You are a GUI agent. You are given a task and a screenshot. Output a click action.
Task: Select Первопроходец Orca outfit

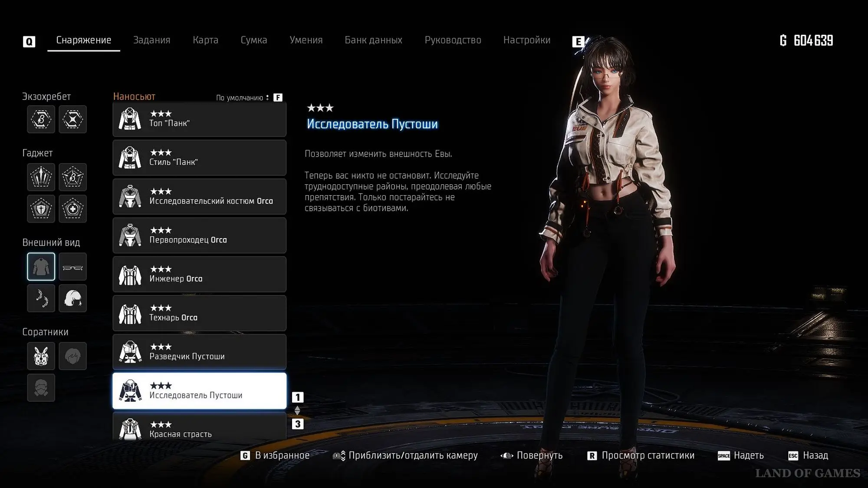coord(200,236)
